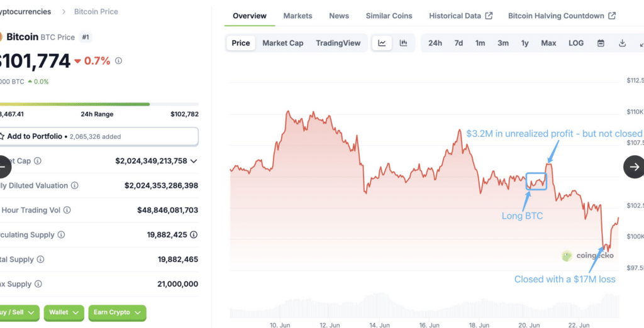Select the Market Cap chart toggle
The image size is (644, 328).
(282, 43)
